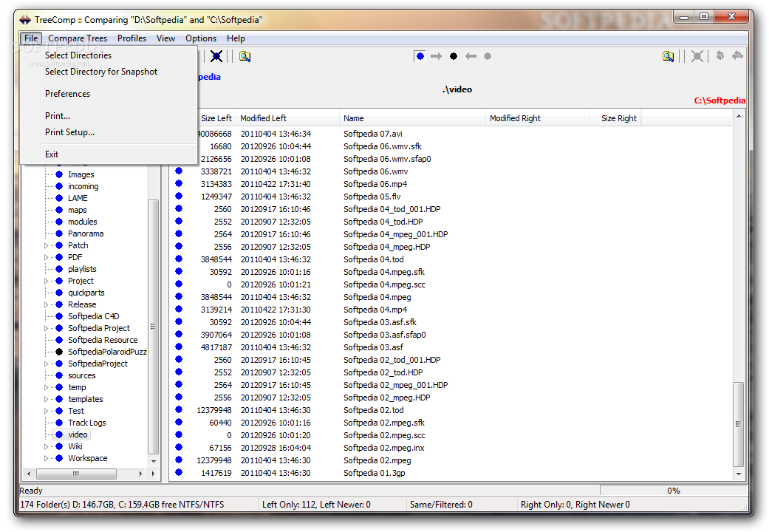This screenshot has height=532, width=769.
Task: Toggle the left-pointing arrow filter
Action: [x=471, y=56]
